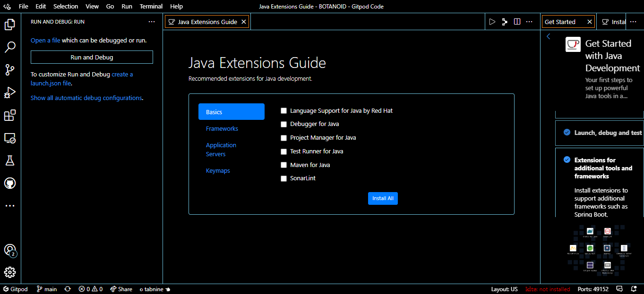Open the View menu
644x294 pixels.
[x=92, y=7]
